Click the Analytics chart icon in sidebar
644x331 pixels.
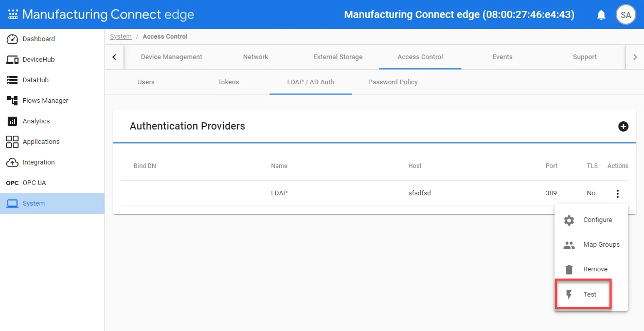tap(12, 121)
